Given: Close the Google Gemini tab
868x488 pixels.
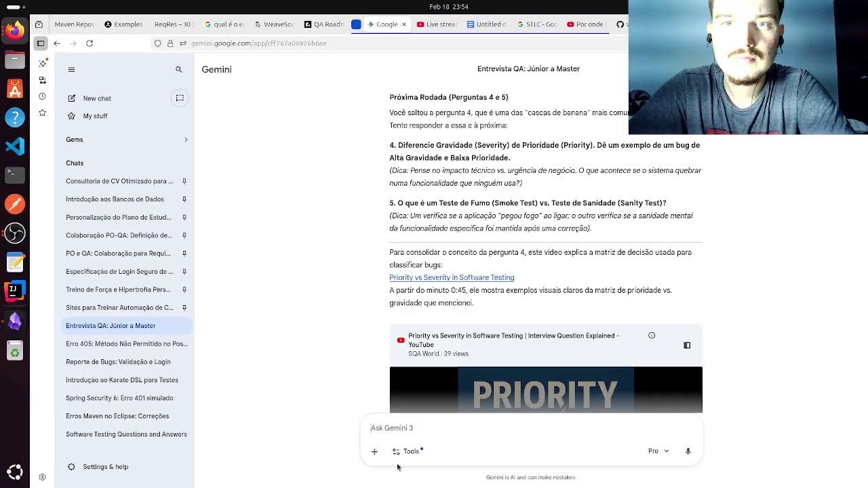Looking at the screenshot, I should 403,24.
